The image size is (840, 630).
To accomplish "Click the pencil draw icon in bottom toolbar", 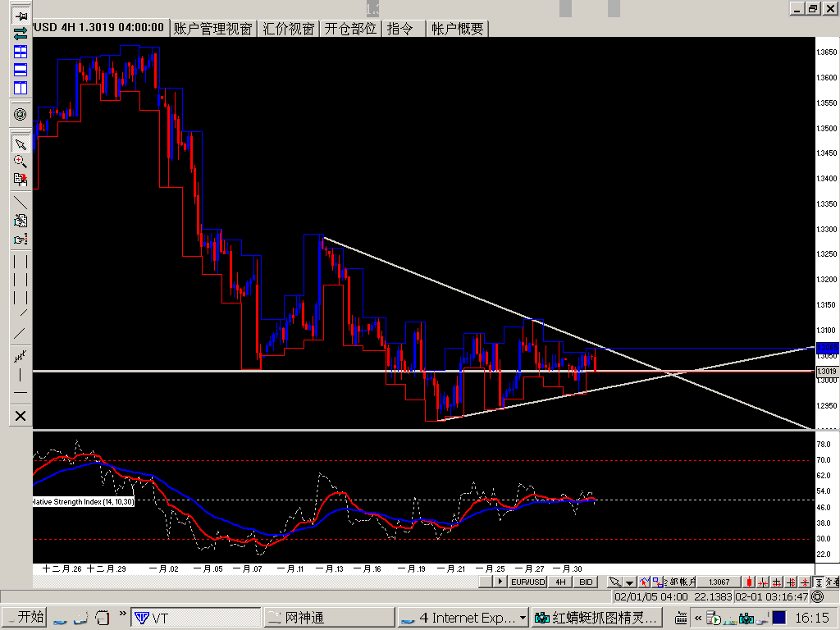I will coord(615,582).
